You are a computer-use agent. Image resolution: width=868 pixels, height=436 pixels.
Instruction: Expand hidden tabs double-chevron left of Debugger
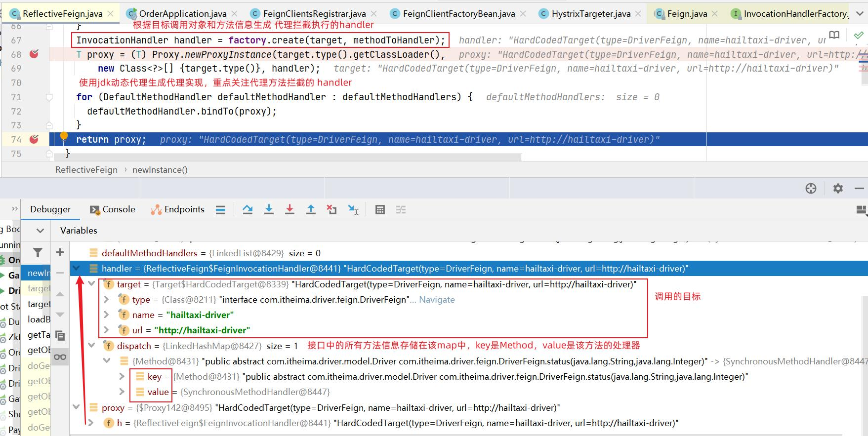(14, 209)
